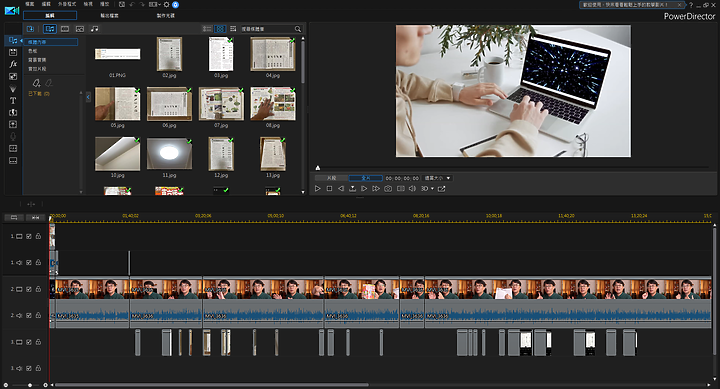Screen dimensions: 720x389
Task: Click the stop button in preview
Action: pyautogui.click(x=329, y=189)
